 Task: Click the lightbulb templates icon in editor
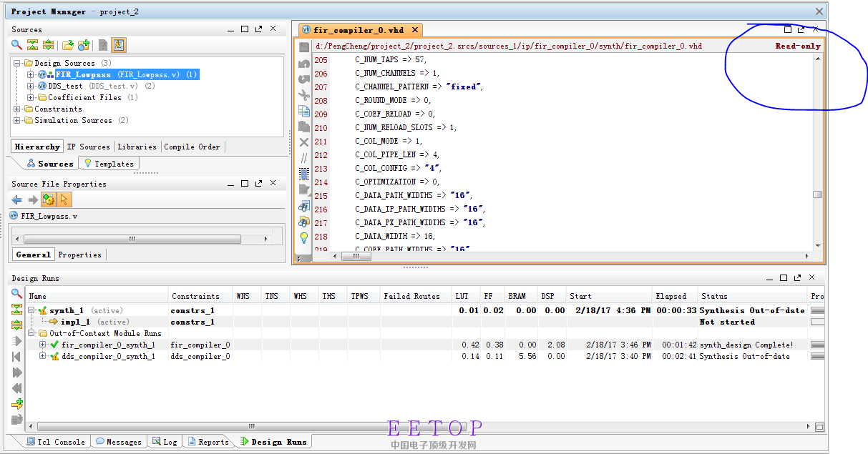pyautogui.click(x=304, y=237)
